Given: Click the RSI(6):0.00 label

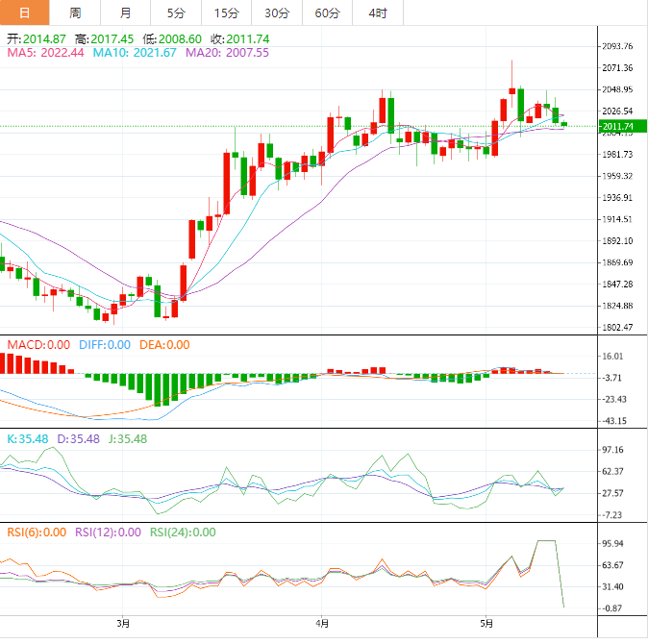Looking at the screenshot, I should [37, 533].
